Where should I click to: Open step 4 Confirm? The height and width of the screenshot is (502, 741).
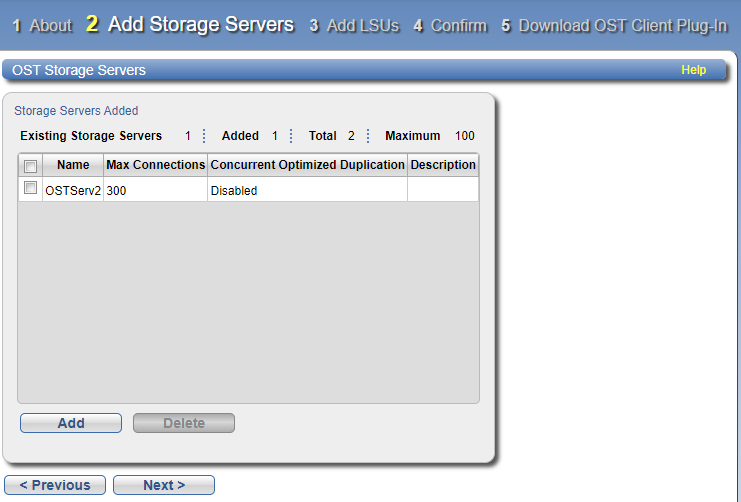coord(450,25)
